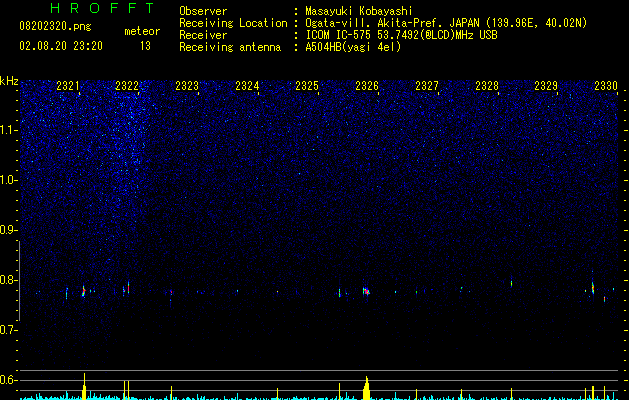Click the Observer label
The image size is (629, 400).
(x=203, y=11)
